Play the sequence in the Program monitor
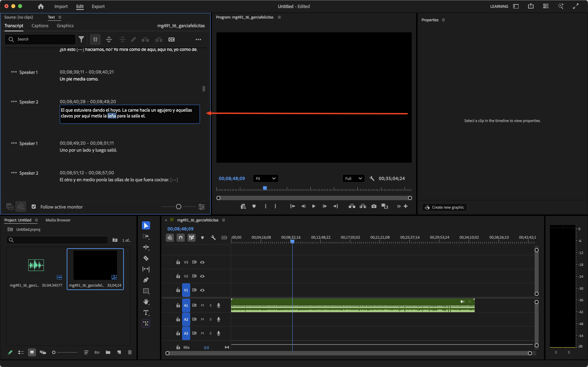This screenshot has height=367, width=588. click(314, 206)
